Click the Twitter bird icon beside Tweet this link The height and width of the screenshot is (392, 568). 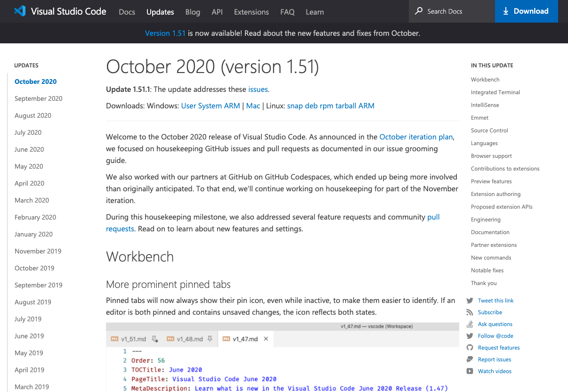pyautogui.click(x=470, y=300)
